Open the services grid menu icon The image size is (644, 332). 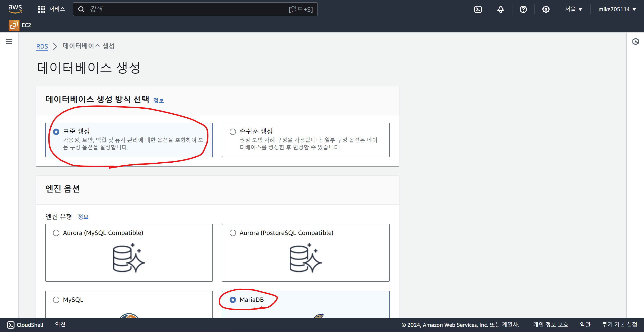point(41,9)
